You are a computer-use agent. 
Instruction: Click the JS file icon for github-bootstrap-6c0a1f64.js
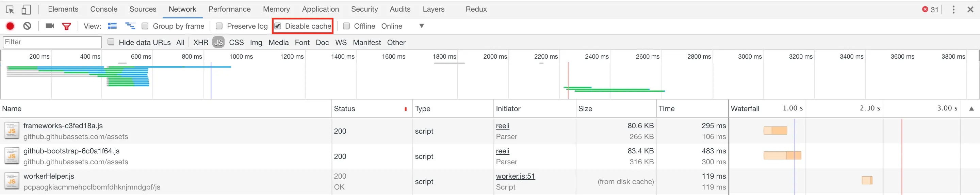pyautogui.click(x=12, y=156)
